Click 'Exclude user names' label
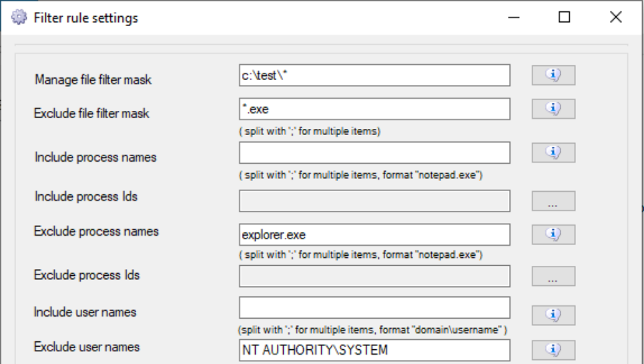644x364 pixels. tap(87, 347)
